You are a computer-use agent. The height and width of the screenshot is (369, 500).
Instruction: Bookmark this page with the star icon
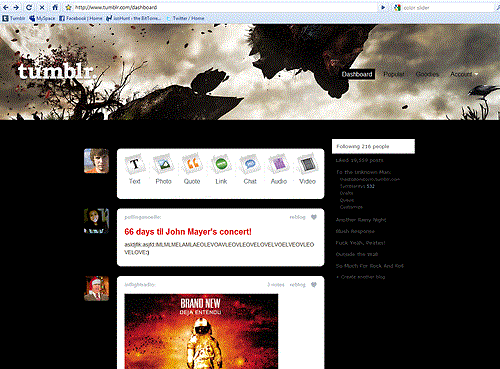click(x=68, y=7)
